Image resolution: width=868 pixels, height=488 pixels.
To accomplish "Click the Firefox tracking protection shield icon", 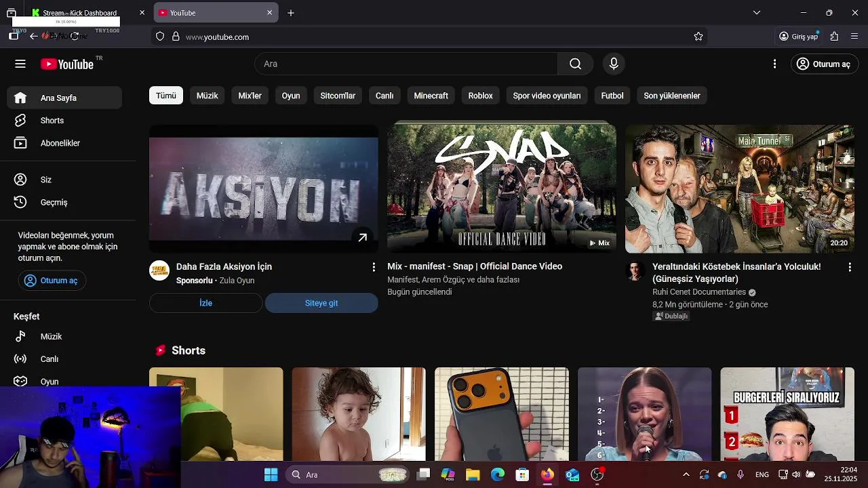I will (x=160, y=37).
